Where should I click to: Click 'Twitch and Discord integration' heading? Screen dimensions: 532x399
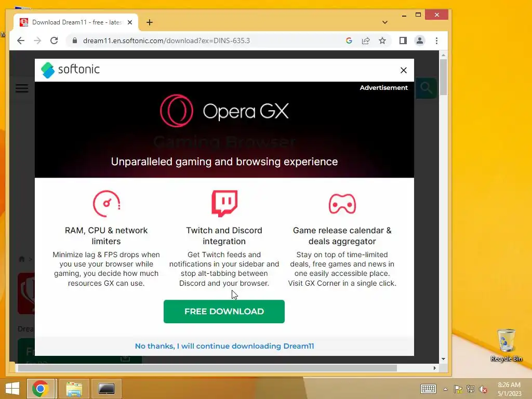pyautogui.click(x=224, y=236)
